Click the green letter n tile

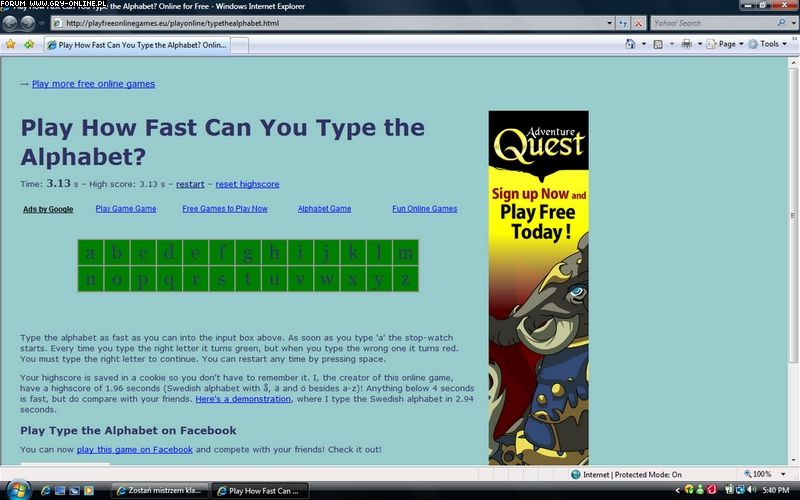[x=91, y=279]
